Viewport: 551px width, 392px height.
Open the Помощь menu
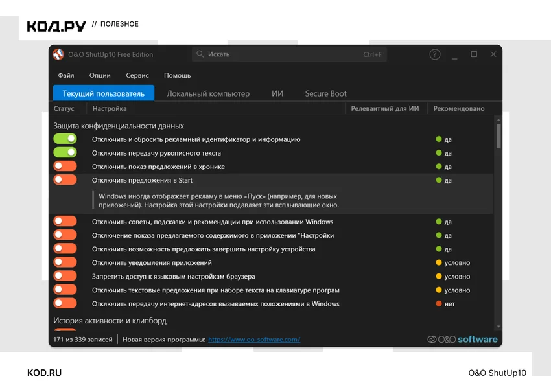tap(177, 75)
